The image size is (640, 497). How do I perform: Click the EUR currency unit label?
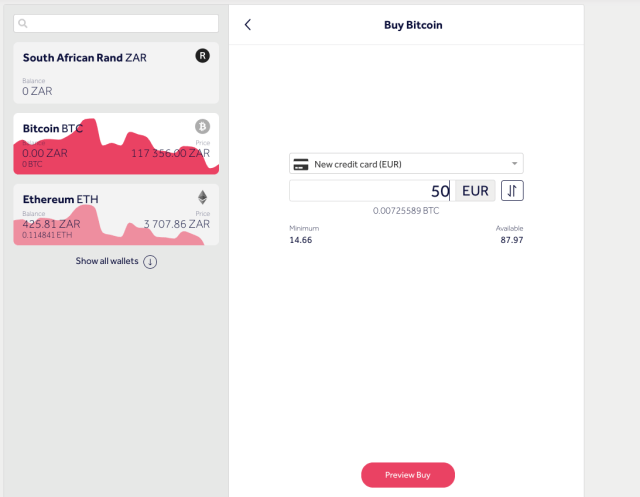[475, 190]
